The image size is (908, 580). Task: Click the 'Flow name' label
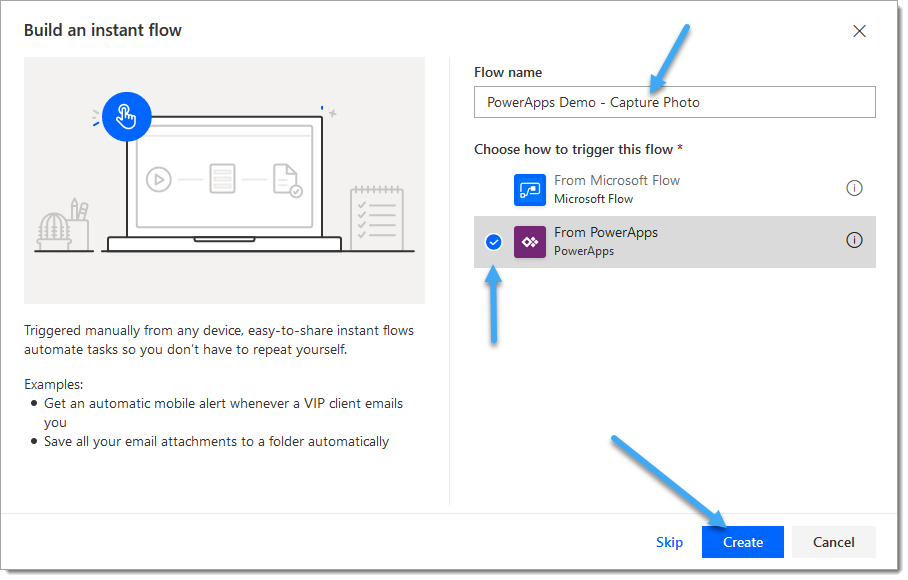coord(508,72)
